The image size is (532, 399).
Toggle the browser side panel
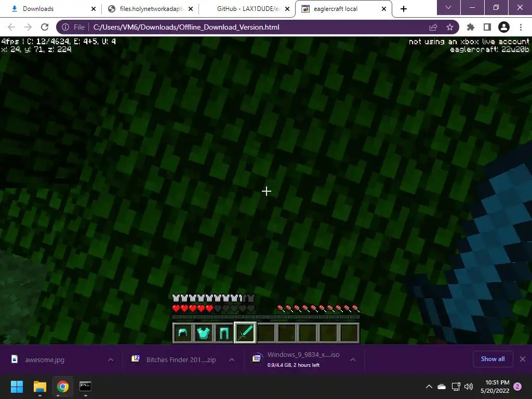coord(487,27)
